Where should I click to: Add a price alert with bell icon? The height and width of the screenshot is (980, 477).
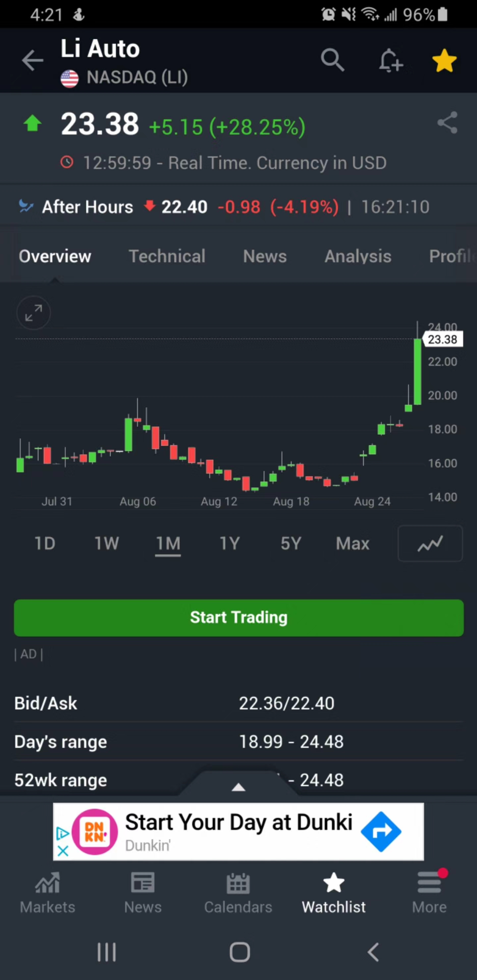[390, 61]
